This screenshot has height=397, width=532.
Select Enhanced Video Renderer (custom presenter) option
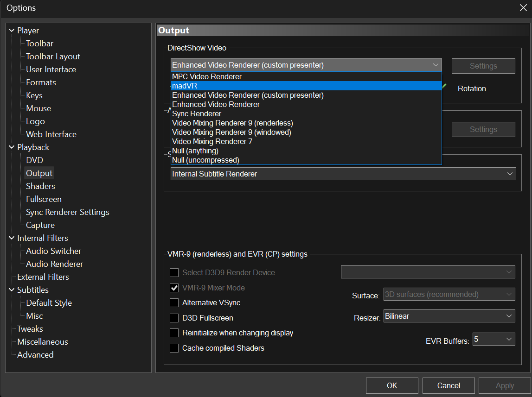pyautogui.click(x=306, y=95)
